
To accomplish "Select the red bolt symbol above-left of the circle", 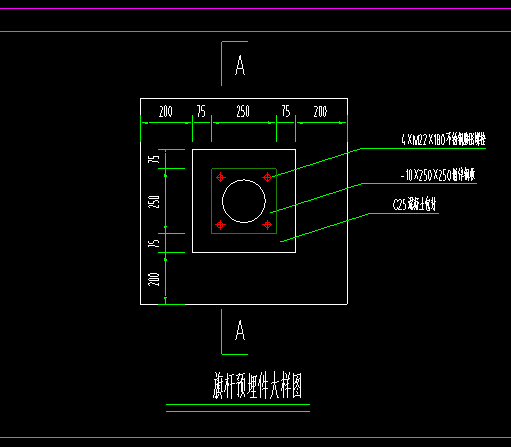I will click(x=221, y=177).
